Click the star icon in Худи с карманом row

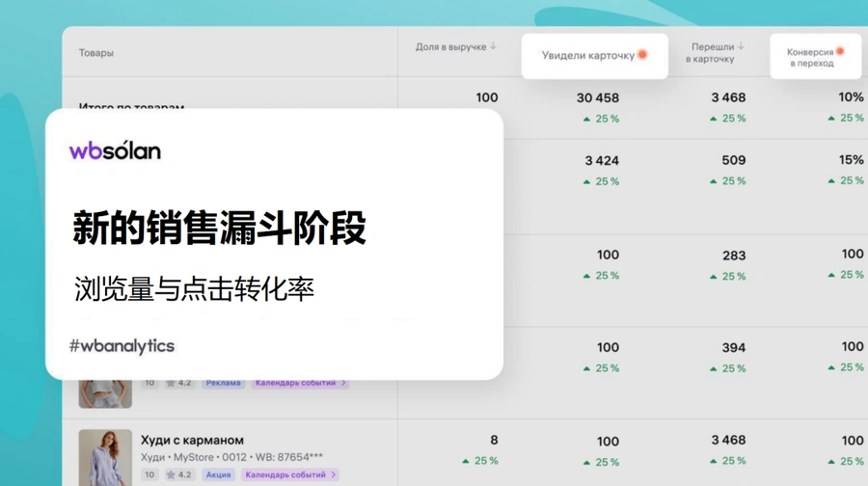coord(171,474)
